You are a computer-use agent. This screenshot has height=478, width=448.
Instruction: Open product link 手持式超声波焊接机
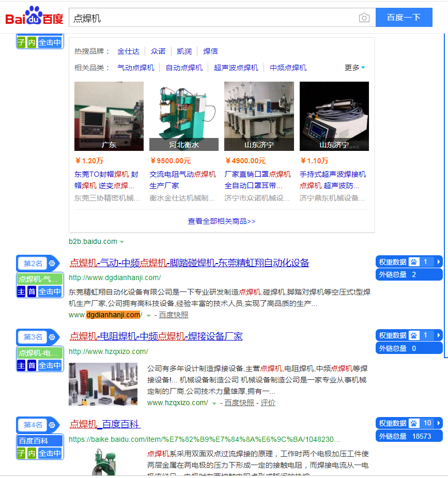coord(333,180)
